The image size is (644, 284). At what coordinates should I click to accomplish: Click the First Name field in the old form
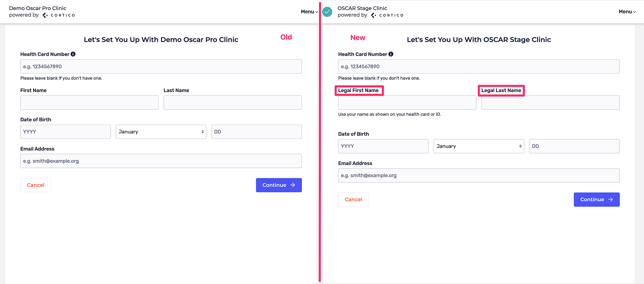click(x=89, y=103)
